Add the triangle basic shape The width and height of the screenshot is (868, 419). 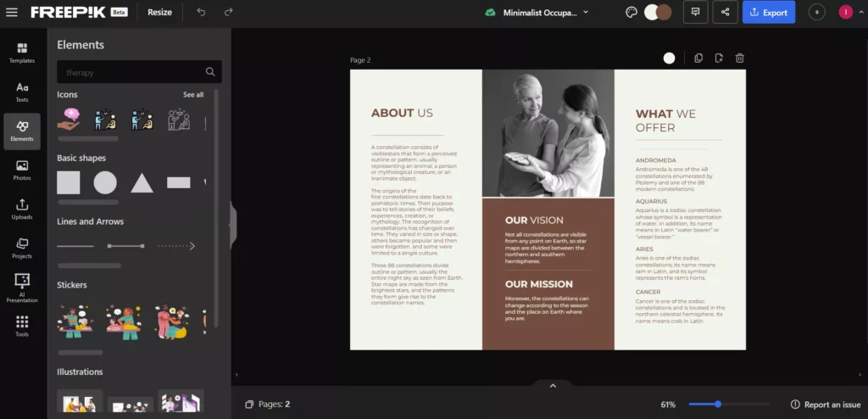(142, 183)
